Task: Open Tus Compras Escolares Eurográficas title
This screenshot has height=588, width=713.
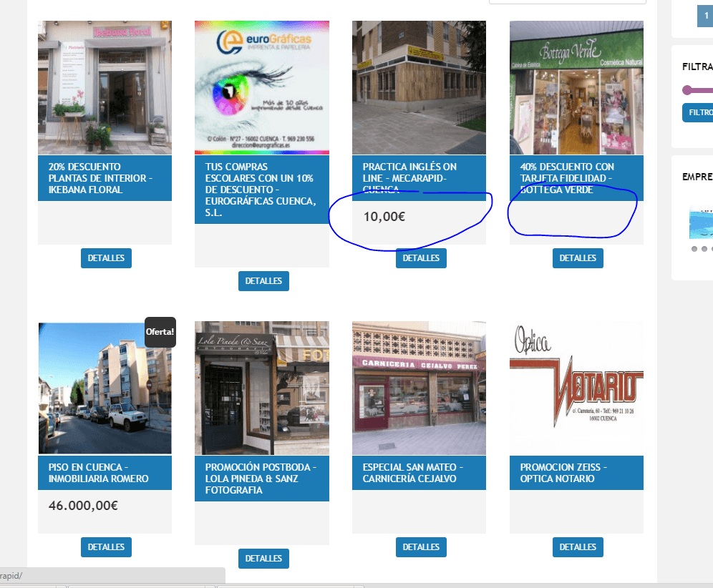Action: pyautogui.click(x=261, y=190)
